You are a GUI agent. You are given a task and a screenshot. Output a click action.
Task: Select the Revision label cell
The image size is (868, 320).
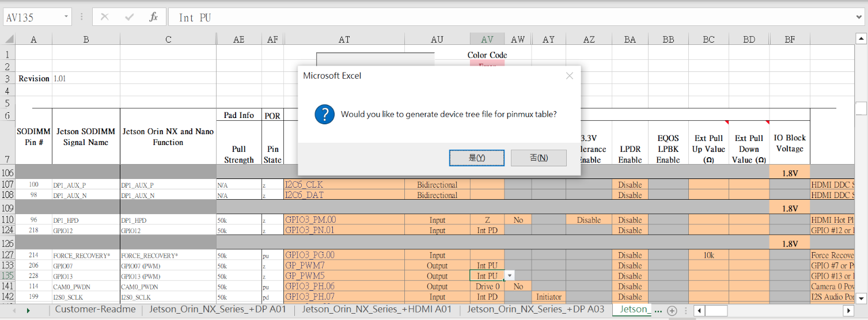point(33,78)
